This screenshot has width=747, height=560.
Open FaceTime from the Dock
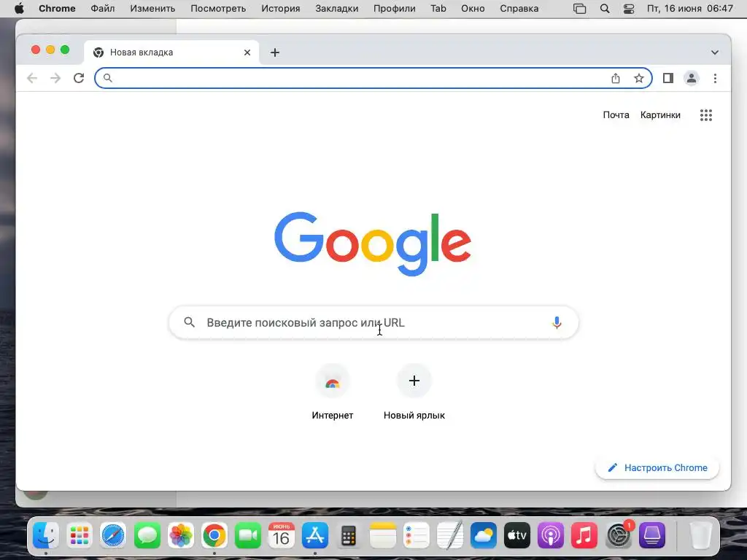coord(248,536)
